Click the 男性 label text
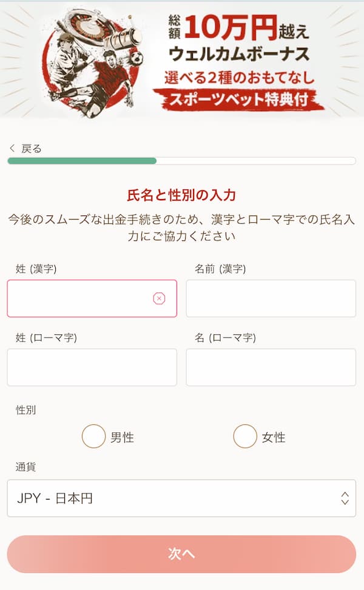The width and height of the screenshot is (364, 590). (x=122, y=437)
